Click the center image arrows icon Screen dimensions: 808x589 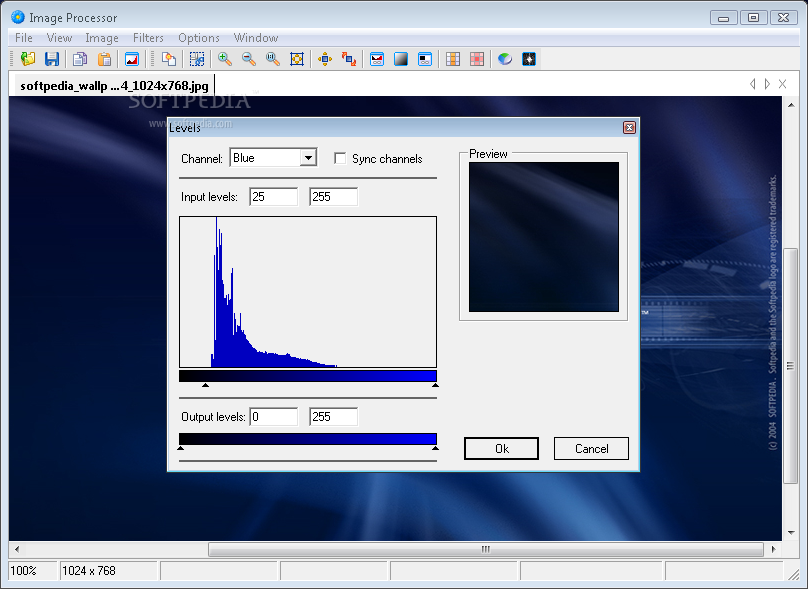tap(325, 59)
